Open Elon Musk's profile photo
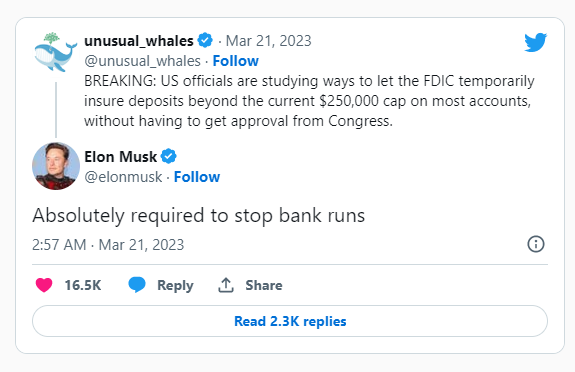Screen dimensions: 575x372 [56, 166]
